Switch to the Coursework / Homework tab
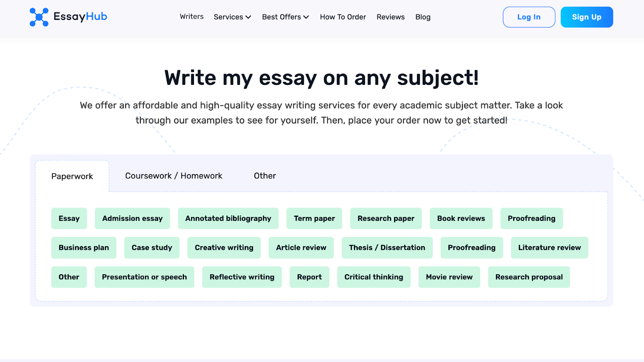Image resolution: width=644 pixels, height=362 pixels. click(x=173, y=176)
